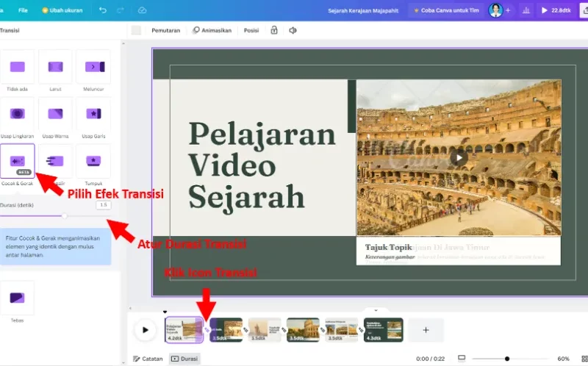Viewport: 588px width, 366px height.
Task: Open the Posisi option
Action: coord(251,30)
